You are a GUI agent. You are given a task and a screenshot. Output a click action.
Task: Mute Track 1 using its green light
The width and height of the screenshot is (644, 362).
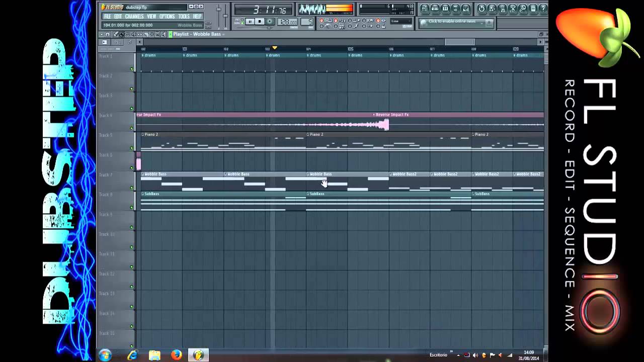pos(132,69)
